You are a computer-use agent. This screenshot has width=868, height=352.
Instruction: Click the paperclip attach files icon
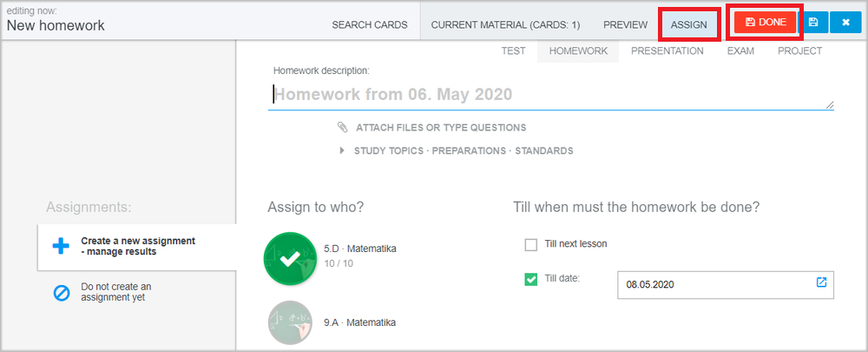coord(343,128)
